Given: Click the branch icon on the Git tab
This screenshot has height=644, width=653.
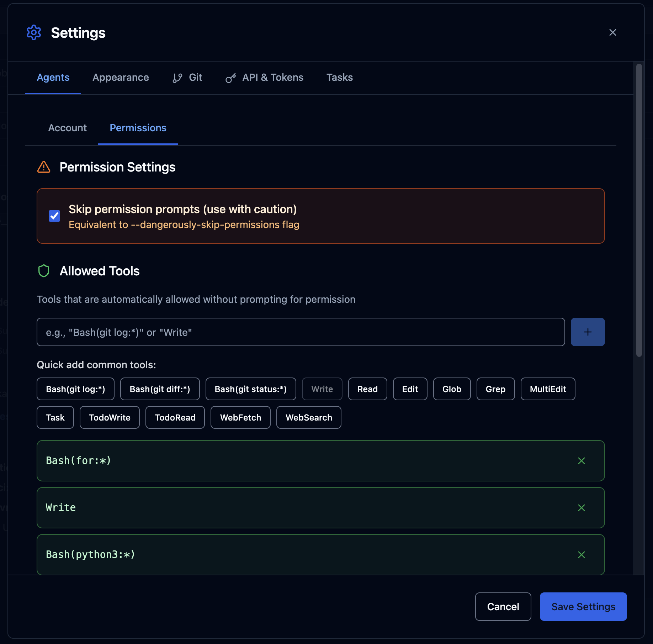Looking at the screenshot, I should pyautogui.click(x=177, y=78).
